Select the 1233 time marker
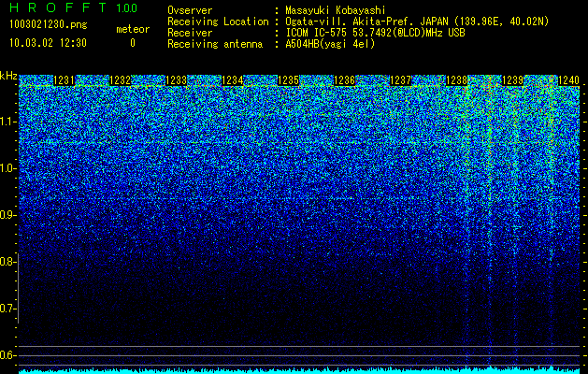Image resolution: width=588 pixels, height=374 pixels. (177, 80)
